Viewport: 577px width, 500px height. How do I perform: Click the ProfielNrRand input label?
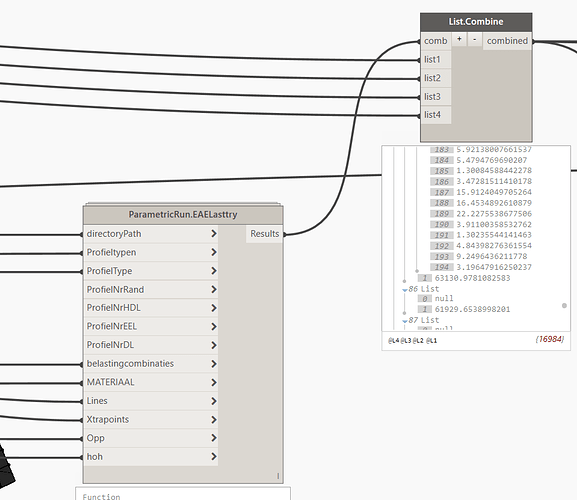pyautogui.click(x=115, y=290)
